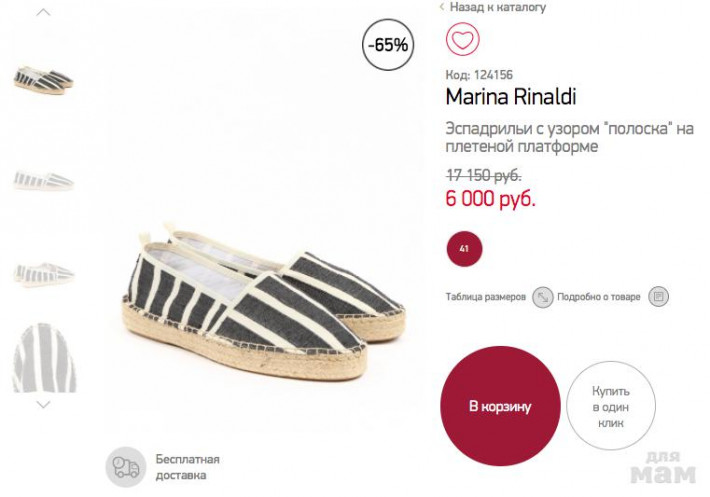Go back via "Назад к каталогу" link
This screenshot has width=710, height=497.
point(497,7)
